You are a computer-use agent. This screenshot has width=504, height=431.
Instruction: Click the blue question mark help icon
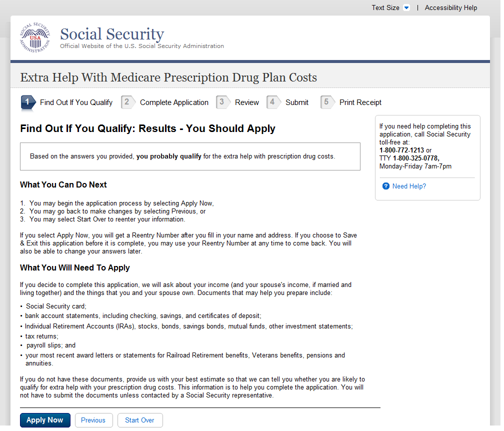(x=386, y=186)
